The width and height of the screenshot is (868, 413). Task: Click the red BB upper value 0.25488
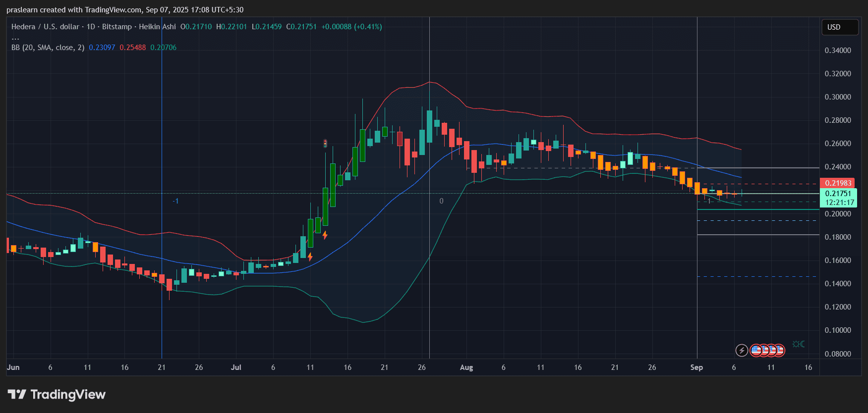tap(132, 48)
